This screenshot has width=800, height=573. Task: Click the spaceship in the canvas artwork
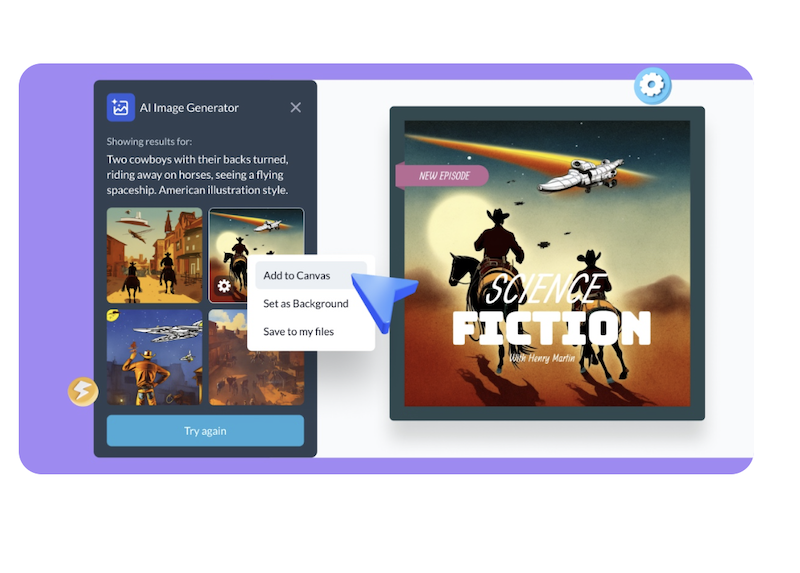(x=581, y=175)
